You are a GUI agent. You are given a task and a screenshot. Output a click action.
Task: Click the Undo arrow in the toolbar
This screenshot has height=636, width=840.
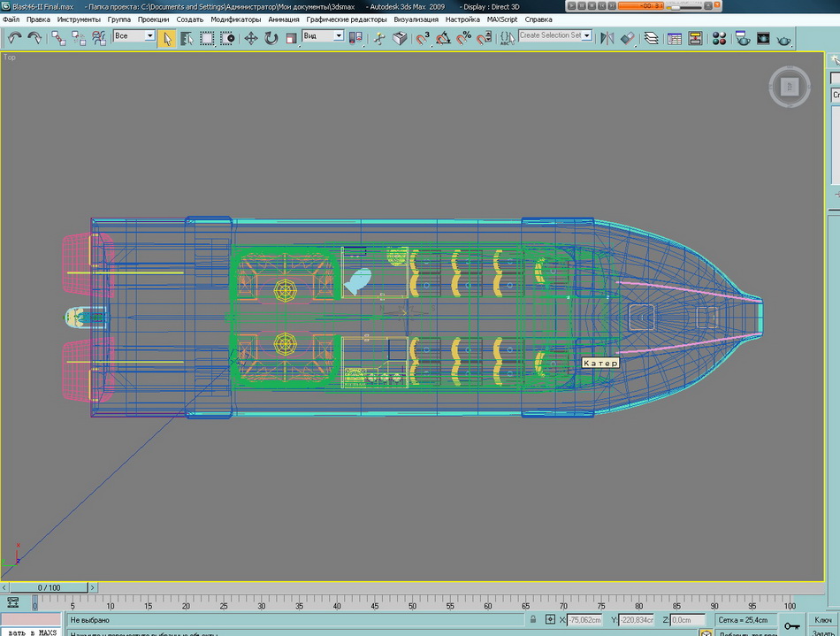[x=14, y=38]
